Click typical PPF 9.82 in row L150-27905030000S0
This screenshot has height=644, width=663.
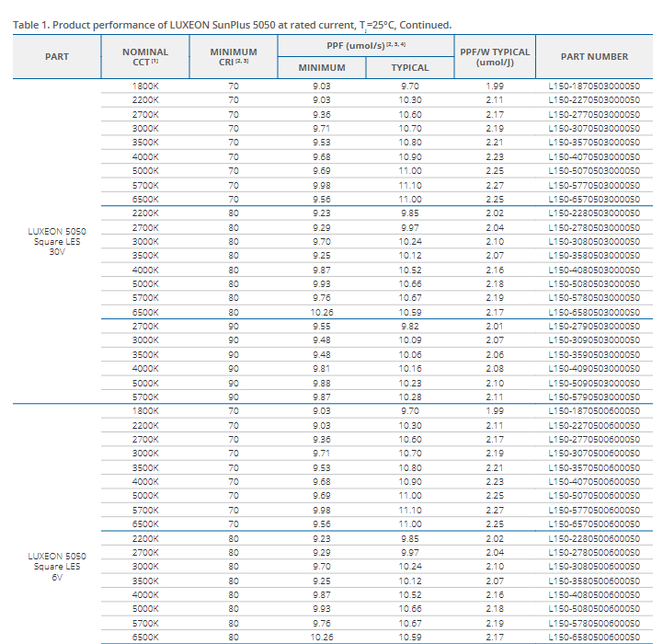click(x=410, y=327)
